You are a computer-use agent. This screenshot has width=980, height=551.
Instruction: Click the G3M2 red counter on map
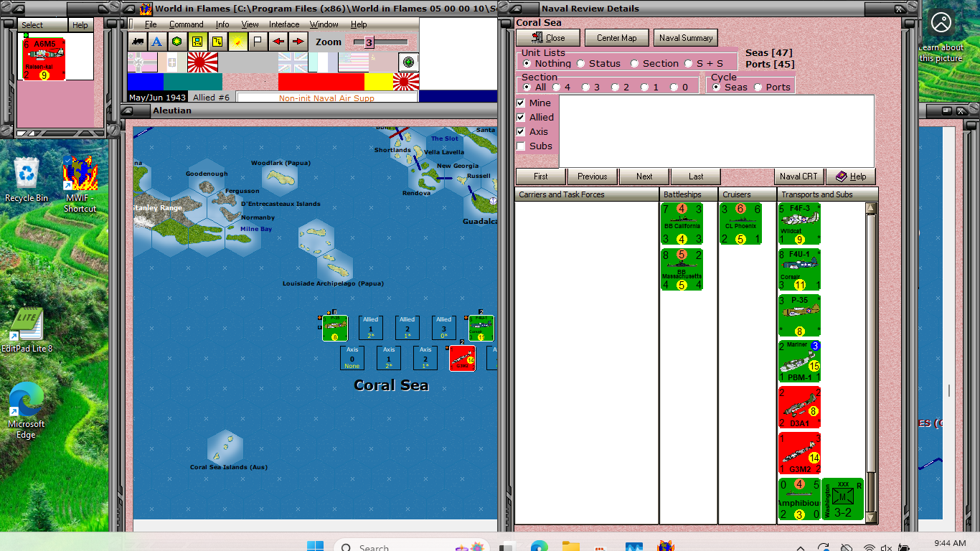click(x=462, y=358)
